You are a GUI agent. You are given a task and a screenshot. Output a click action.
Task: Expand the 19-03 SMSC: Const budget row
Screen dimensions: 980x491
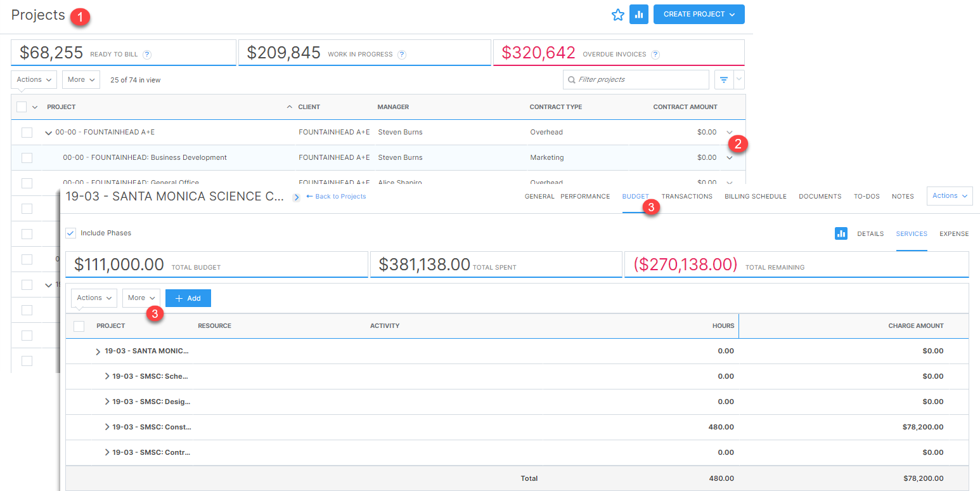(107, 427)
